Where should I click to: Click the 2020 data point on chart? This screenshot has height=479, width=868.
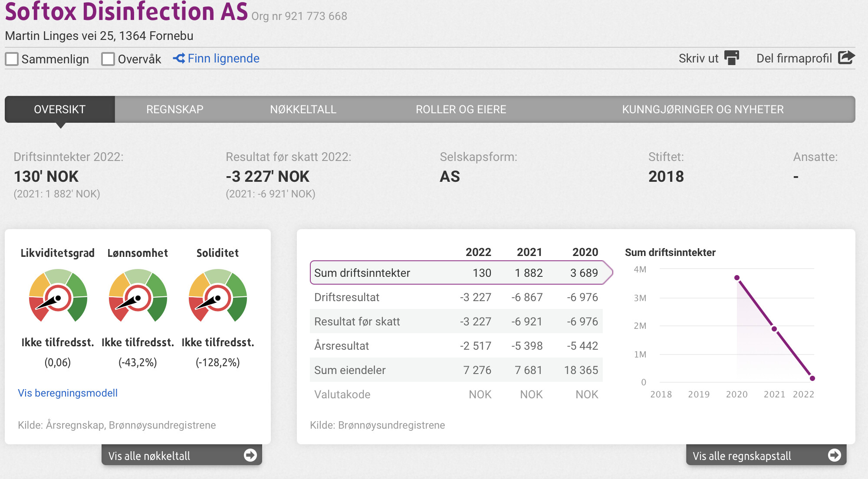pos(737,278)
